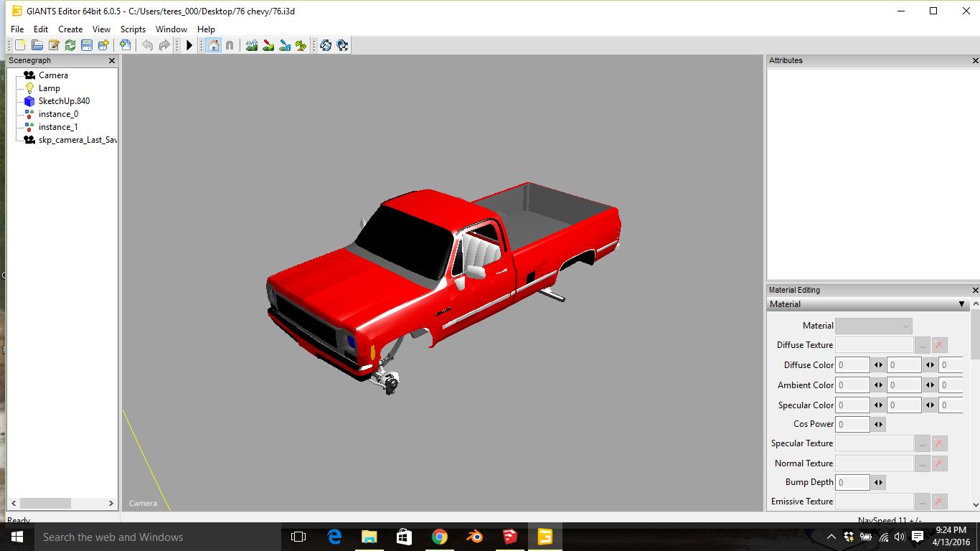The image size is (980, 551).
Task: Select SketchUp.840 in the Scenegraph
Action: coord(64,101)
